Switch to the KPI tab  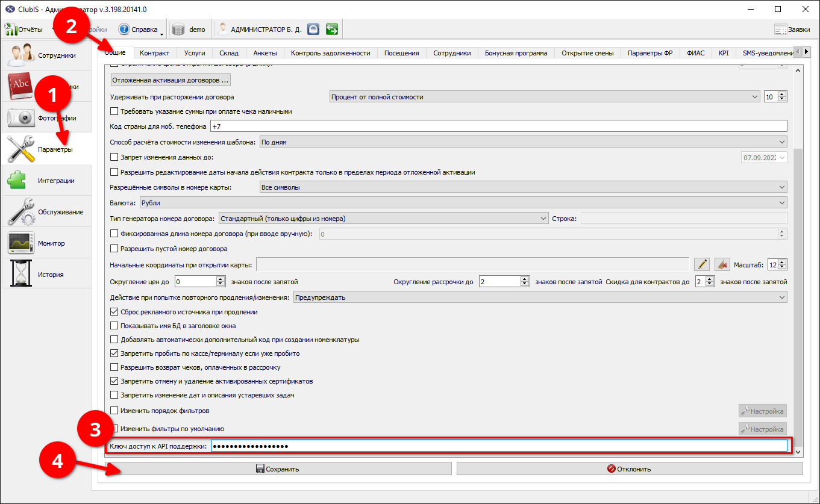[724, 53]
